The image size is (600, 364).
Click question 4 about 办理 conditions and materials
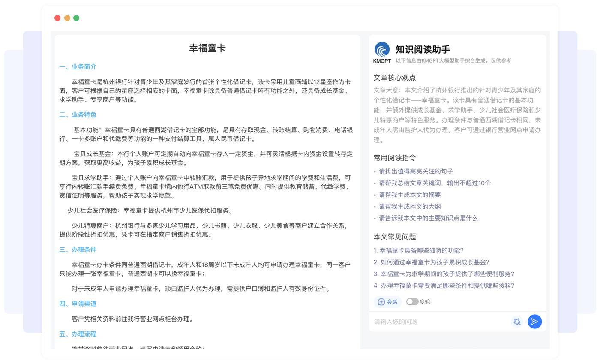pos(444,286)
